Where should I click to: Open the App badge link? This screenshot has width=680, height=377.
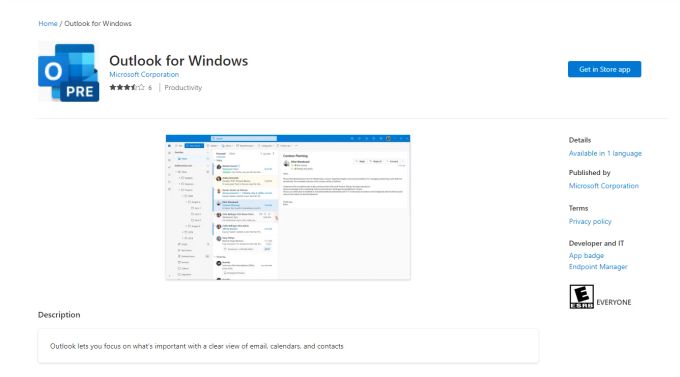(x=586, y=256)
